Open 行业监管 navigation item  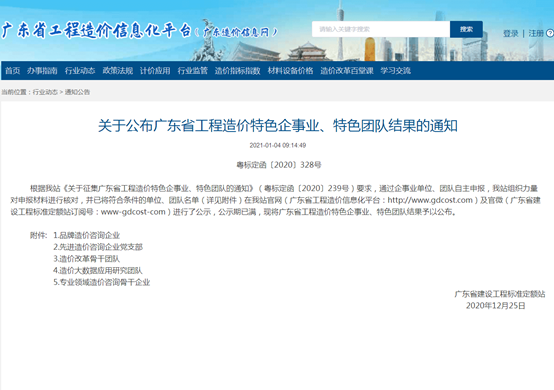coord(193,71)
